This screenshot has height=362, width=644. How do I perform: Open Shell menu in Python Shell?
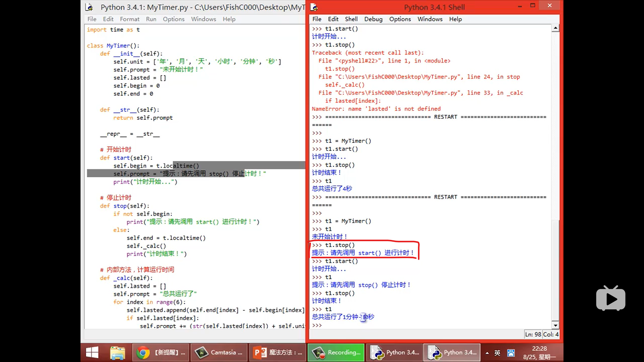tap(351, 19)
